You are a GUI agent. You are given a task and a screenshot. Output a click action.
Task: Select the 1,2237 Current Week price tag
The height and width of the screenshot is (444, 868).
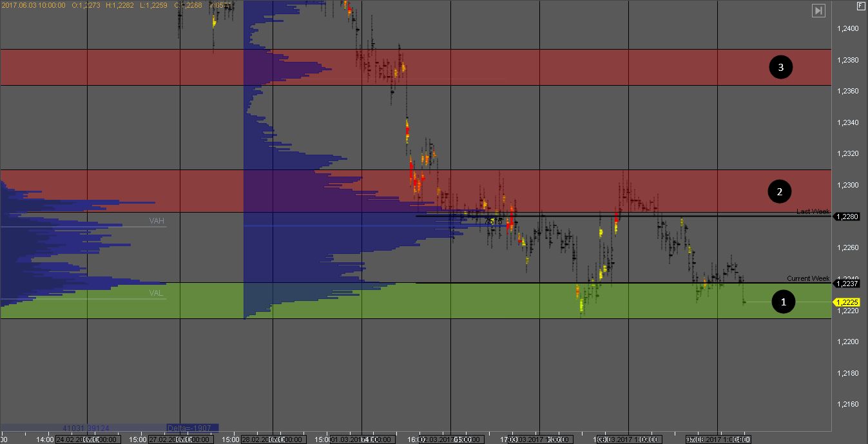(x=846, y=284)
